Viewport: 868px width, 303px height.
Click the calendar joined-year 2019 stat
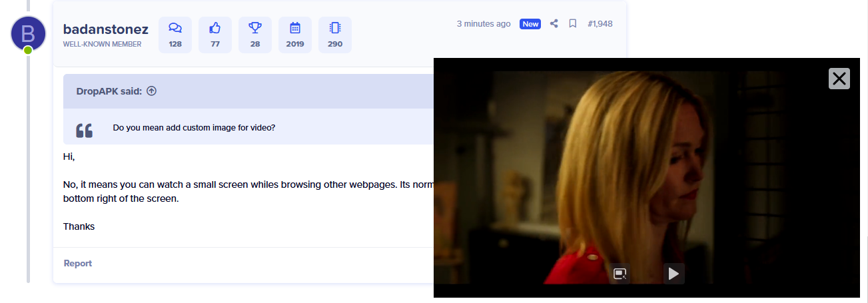pyautogui.click(x=295, y=35)
